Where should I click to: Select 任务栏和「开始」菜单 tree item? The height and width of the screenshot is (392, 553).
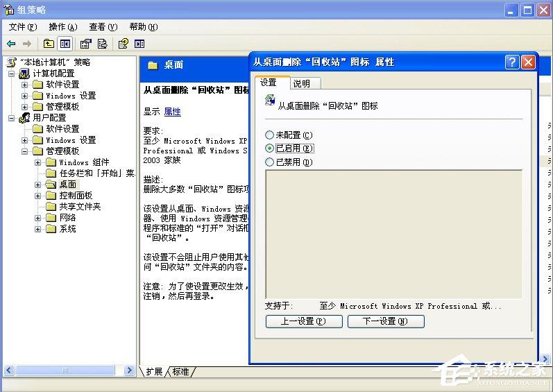tap(97, 173)
